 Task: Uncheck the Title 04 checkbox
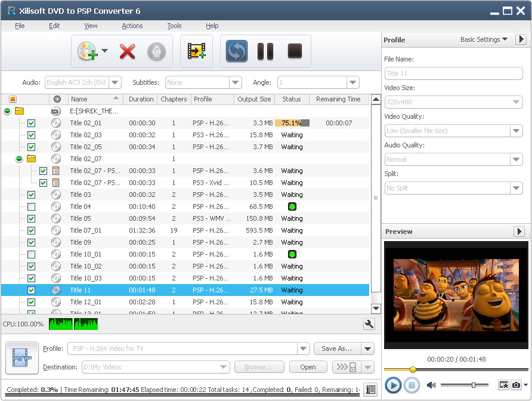pyautogui.click(x=31, y=206)
